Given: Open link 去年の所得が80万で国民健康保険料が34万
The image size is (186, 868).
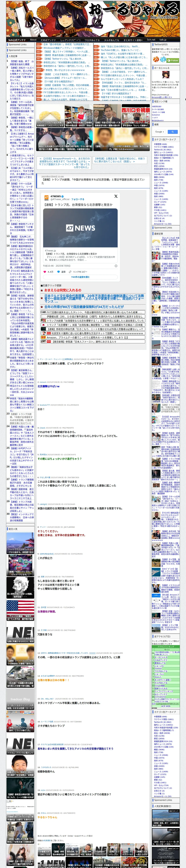Looking at the screenshot, I should [x=84, y=307].
